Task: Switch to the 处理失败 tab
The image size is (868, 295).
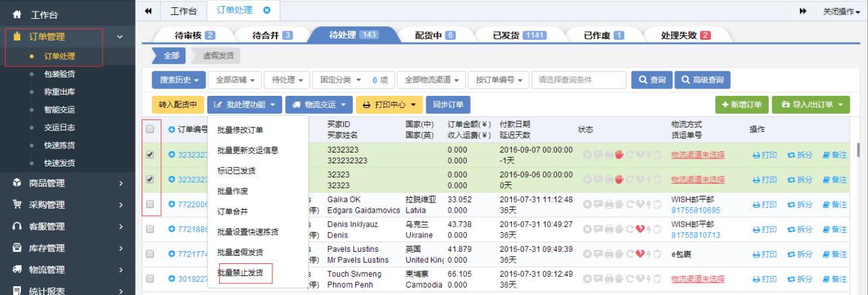Action: [x=685, y=36]
